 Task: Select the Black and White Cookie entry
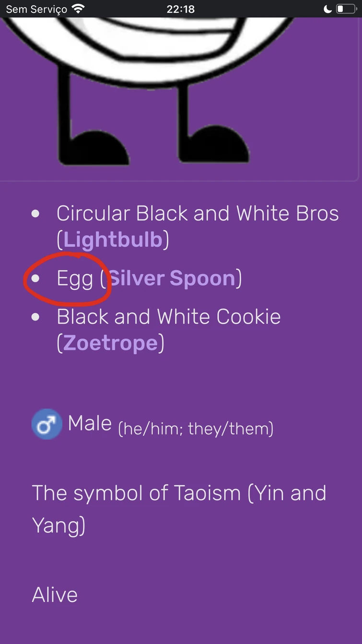point(168,316)
